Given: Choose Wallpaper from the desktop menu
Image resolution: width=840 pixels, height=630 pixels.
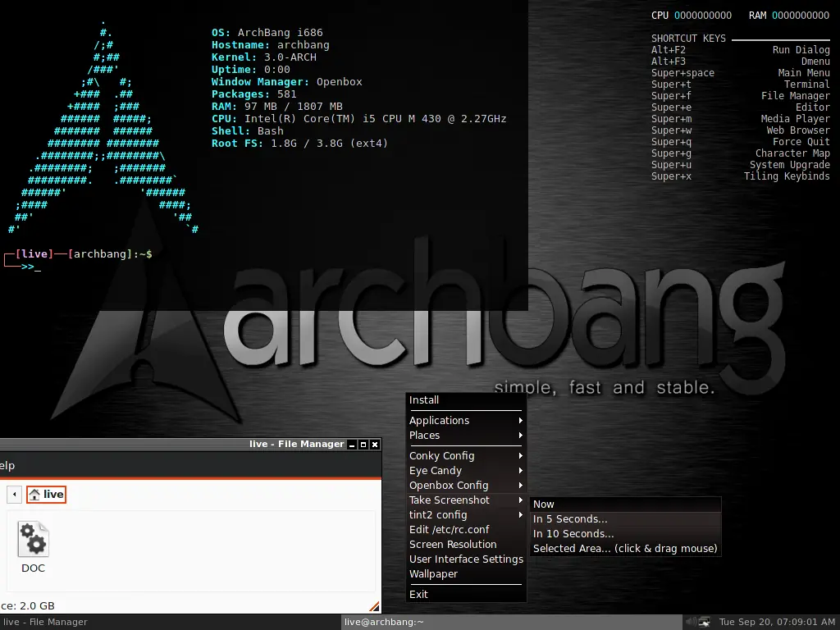Looking at the screenshot, I should click(466, 573).
